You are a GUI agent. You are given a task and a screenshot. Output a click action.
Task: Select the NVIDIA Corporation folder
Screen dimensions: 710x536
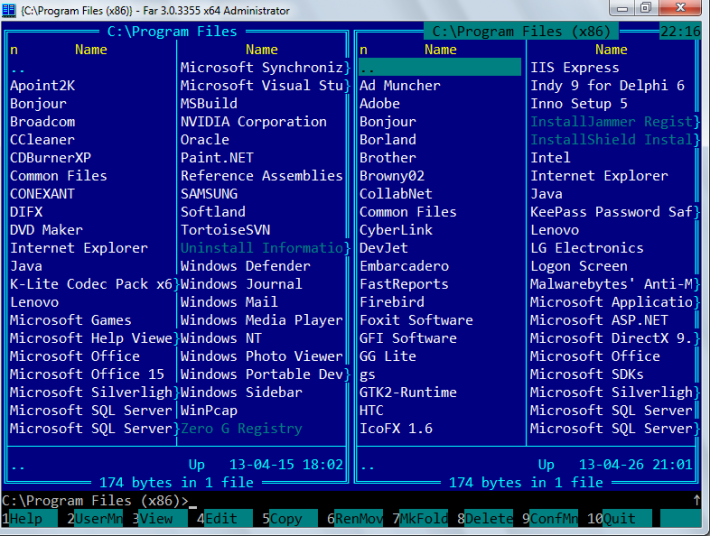(x=254, y=122)
